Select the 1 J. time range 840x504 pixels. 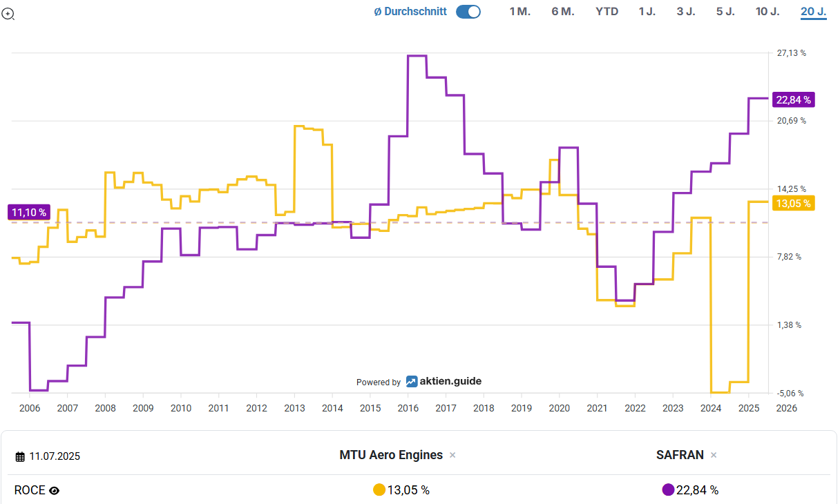pos(647,12)
